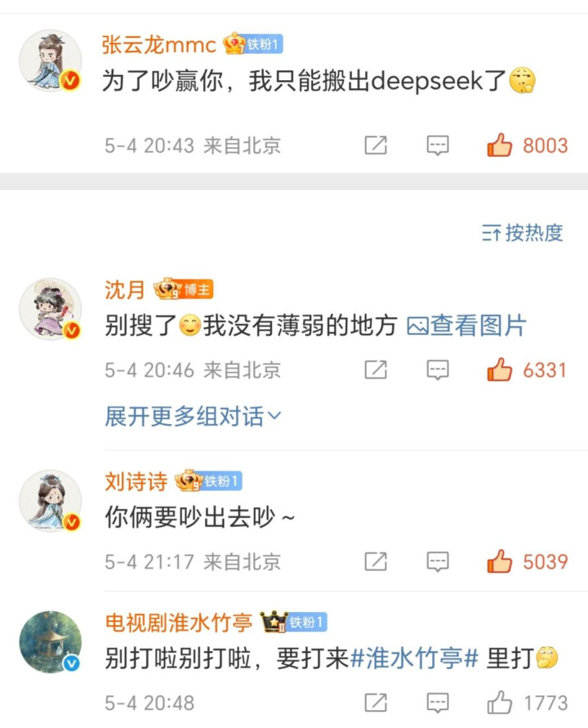
Task: Open 电视剧淮水竹亭 avatar picture
Action: (x=50, y=641)
